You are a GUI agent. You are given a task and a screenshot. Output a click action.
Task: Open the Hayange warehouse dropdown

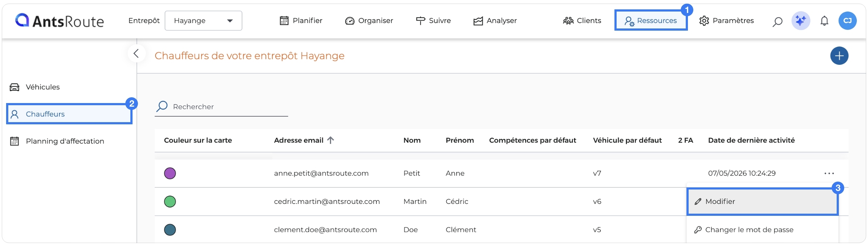203,21
